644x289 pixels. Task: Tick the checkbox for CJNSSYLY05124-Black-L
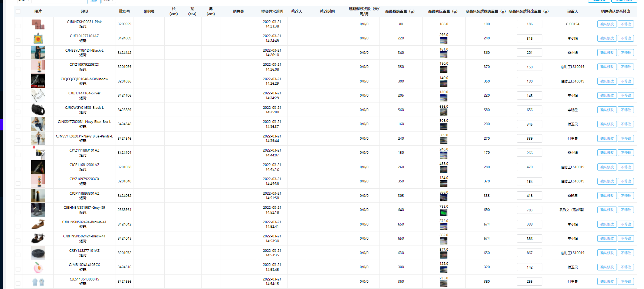pyautogui.click(x=18, y=55)
